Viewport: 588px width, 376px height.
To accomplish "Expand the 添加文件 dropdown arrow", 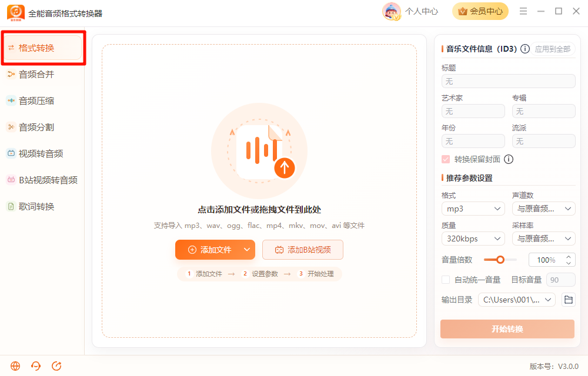I will pos(247,250).
